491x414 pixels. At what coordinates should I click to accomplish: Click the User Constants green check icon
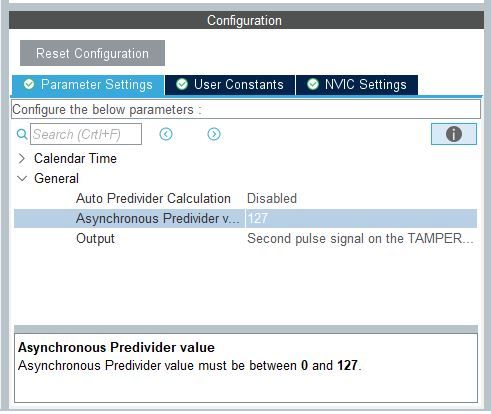pos(182,84)
